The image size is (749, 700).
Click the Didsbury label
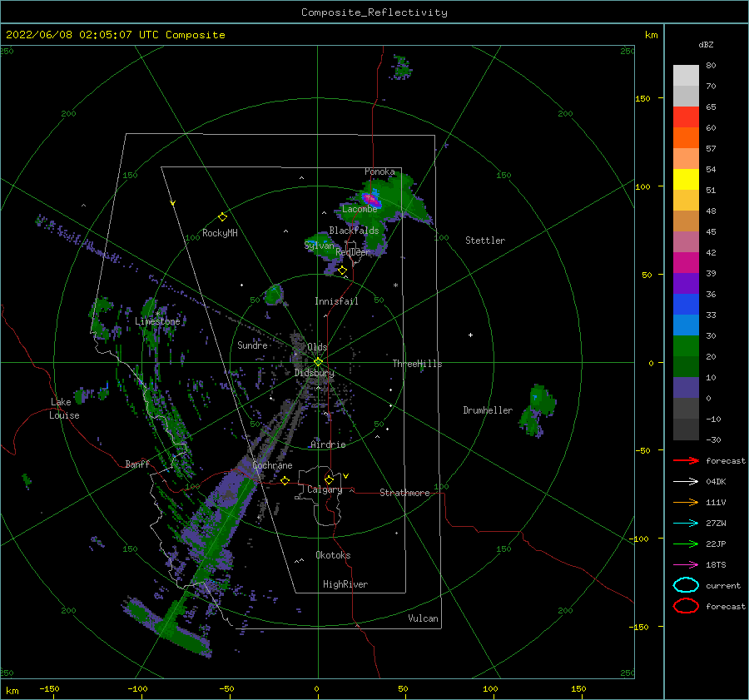(314, 373)
